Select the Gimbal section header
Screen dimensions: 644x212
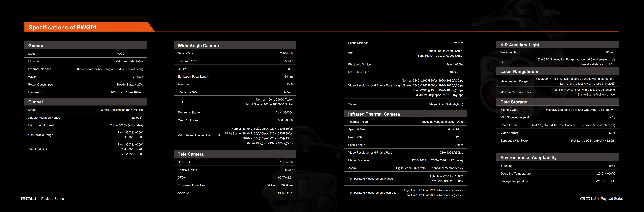point(36,102)
